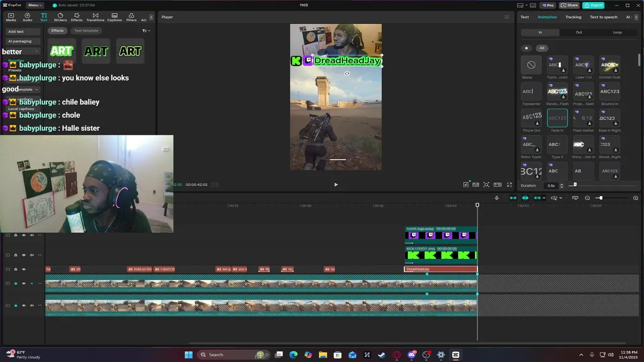644x362 pixels.
Task: Expand more right panel tabs arrow
Action: tap(636, 17)
